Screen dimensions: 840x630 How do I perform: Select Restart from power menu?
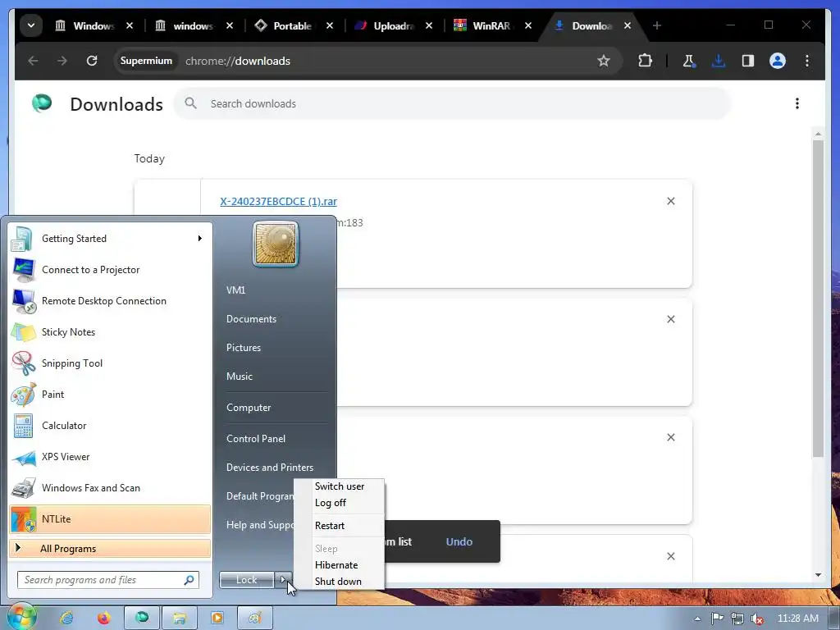click(x=339, y=526)
